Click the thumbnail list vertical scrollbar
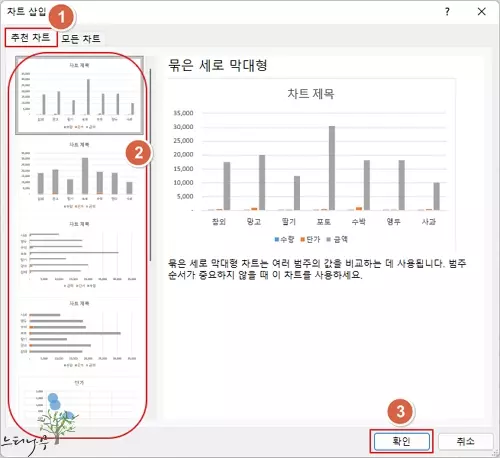Screen dimensions: 500x458 coord(151,165)
